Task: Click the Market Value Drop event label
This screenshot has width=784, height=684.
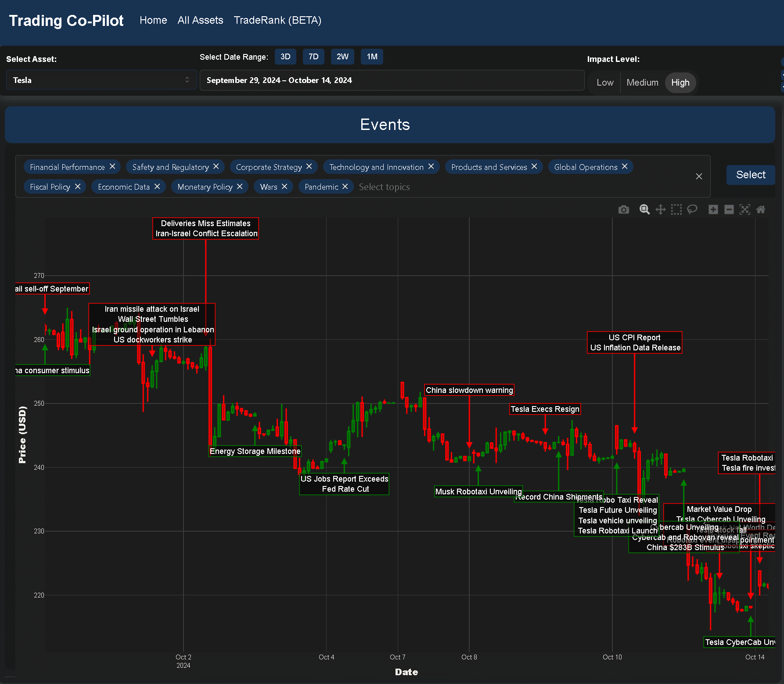Action: pos(719,509)
